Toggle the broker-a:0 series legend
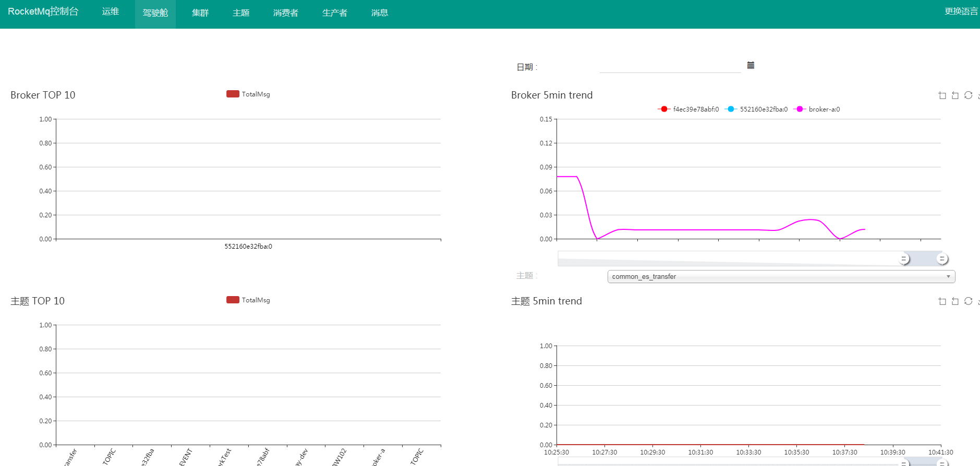The width and height of the screenshot is (980, 466). (817, 109)
